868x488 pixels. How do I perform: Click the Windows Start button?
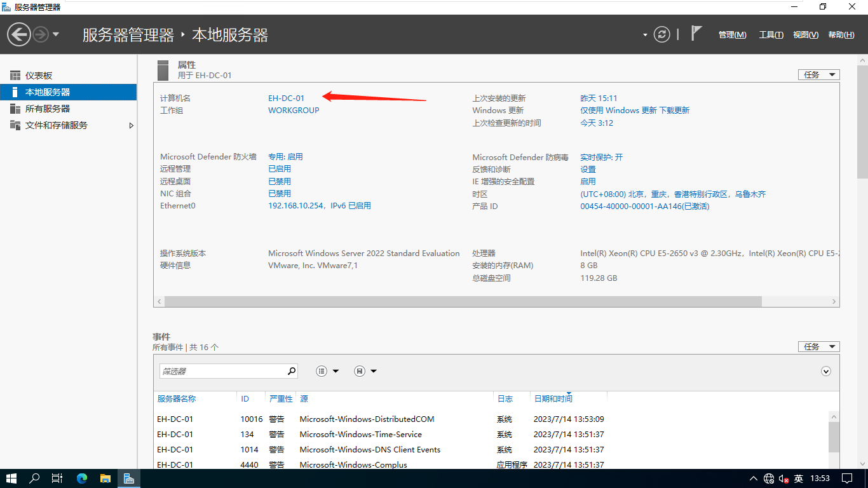coord(11,478)
